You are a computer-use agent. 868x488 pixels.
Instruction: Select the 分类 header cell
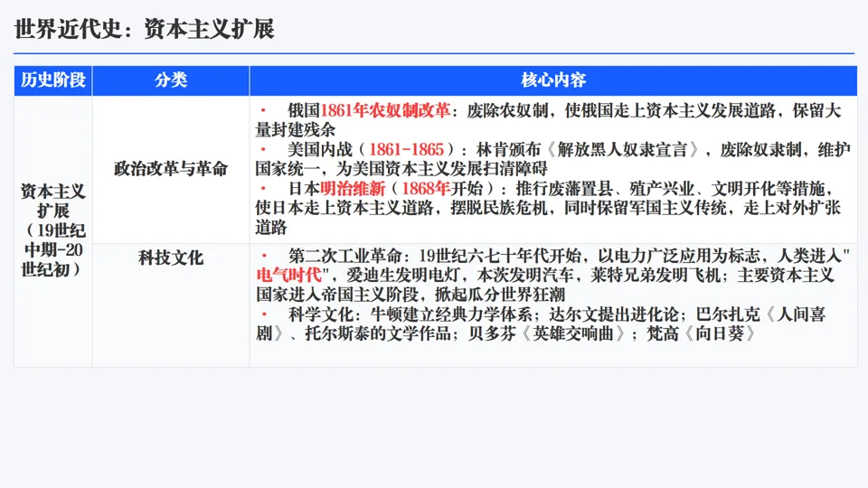click(x=171, y=80)
